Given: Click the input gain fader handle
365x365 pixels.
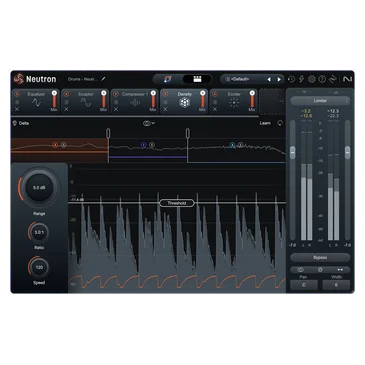Looking at the screenshot, I should click(x=292, y=152).
